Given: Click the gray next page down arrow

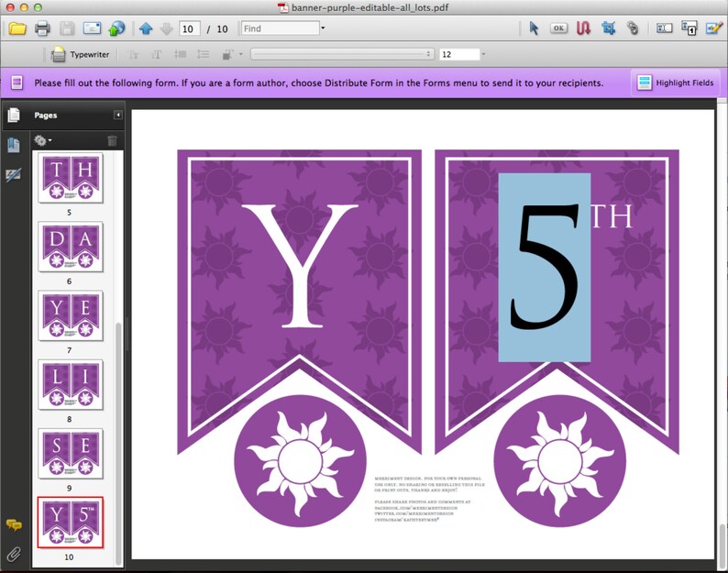Looking at the screenshot, I should click(x=166, y=28).
